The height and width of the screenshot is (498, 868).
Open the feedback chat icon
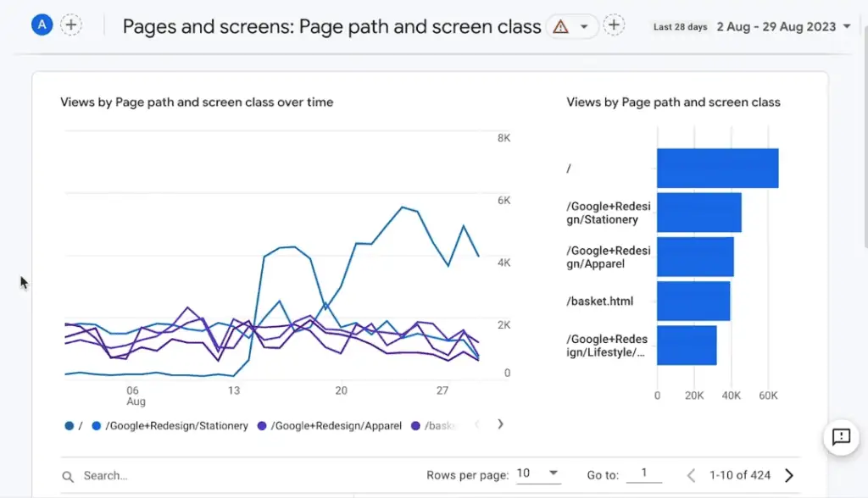pos(840,438)
